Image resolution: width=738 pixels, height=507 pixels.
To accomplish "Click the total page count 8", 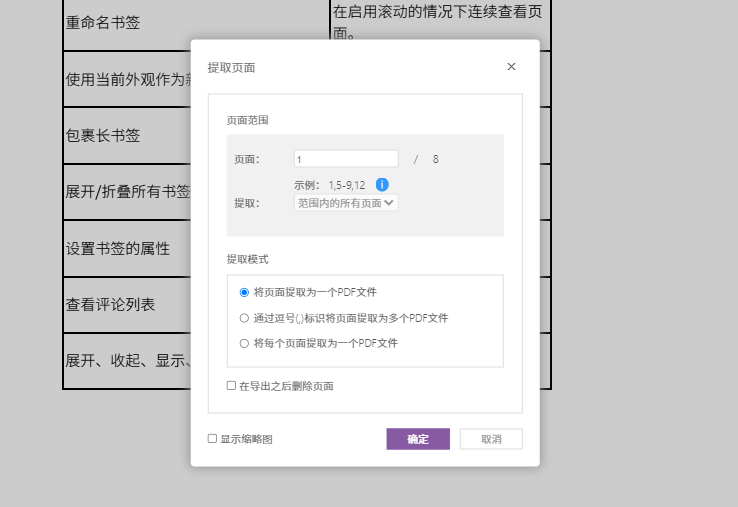I will click(x=435, y=159).
